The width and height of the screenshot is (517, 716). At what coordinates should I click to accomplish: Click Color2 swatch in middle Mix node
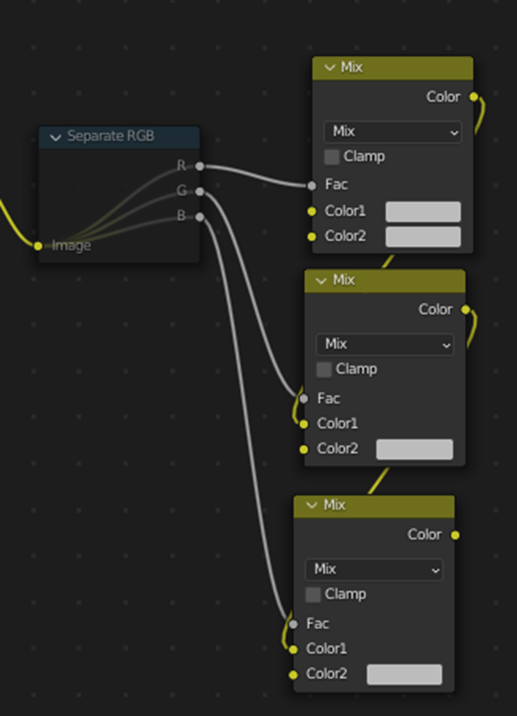click(x=415, y=449)
